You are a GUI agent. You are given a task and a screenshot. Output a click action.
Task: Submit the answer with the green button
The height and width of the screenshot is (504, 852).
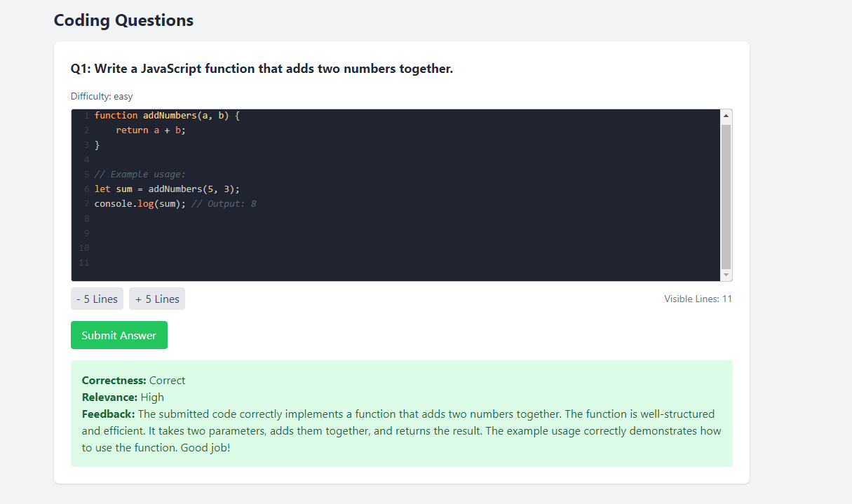coord(119,335)
